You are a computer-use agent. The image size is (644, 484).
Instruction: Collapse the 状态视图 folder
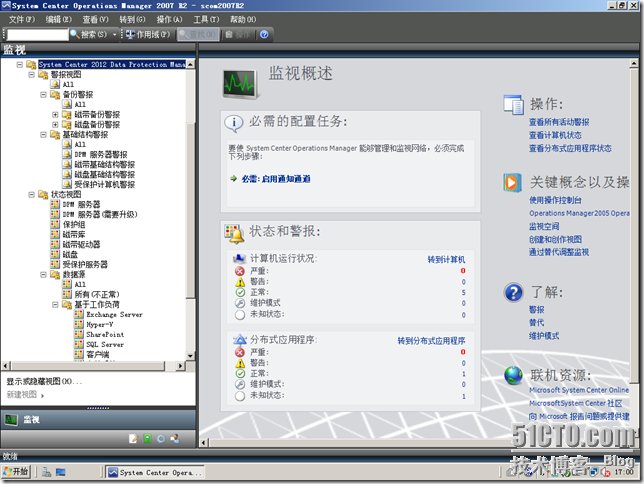pyautogui.click(x=31, y=194)
